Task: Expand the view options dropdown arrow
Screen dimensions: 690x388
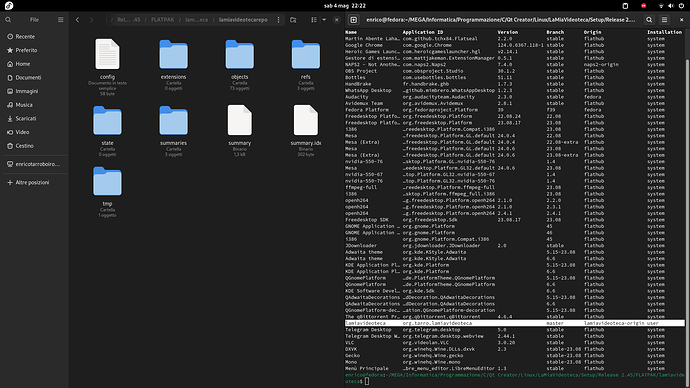Action: [324, 20]
